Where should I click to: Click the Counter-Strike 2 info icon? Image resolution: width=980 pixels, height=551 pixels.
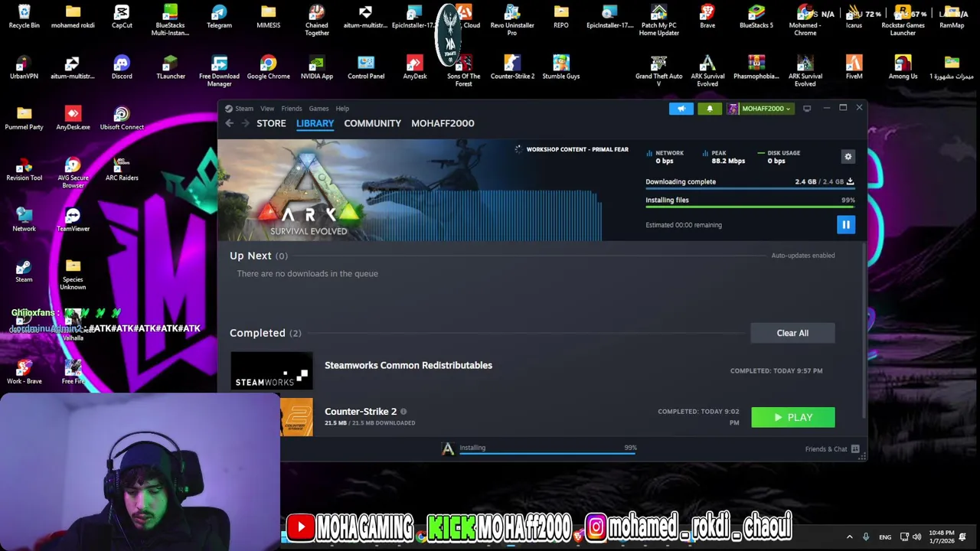(x=403, y=412)
